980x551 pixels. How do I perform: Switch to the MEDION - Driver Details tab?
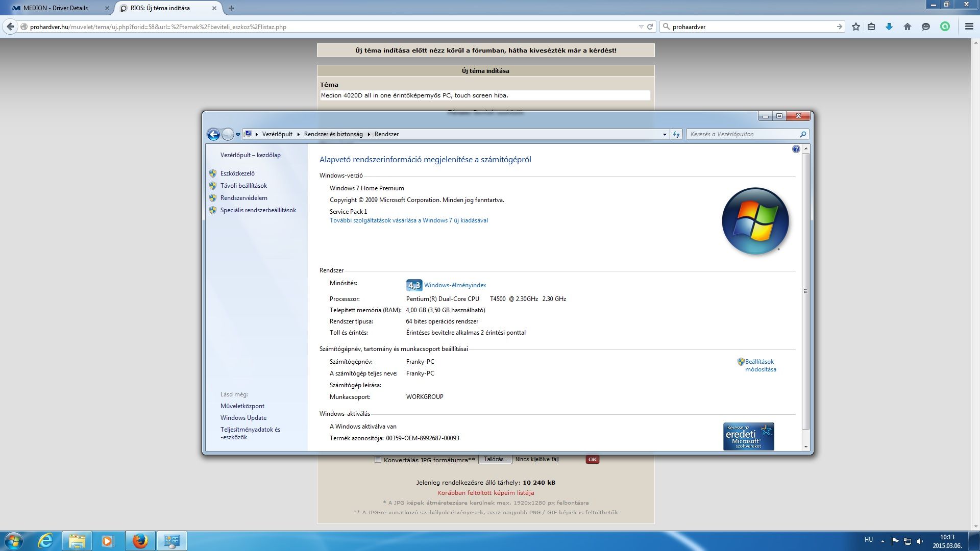tap(56, 8)
